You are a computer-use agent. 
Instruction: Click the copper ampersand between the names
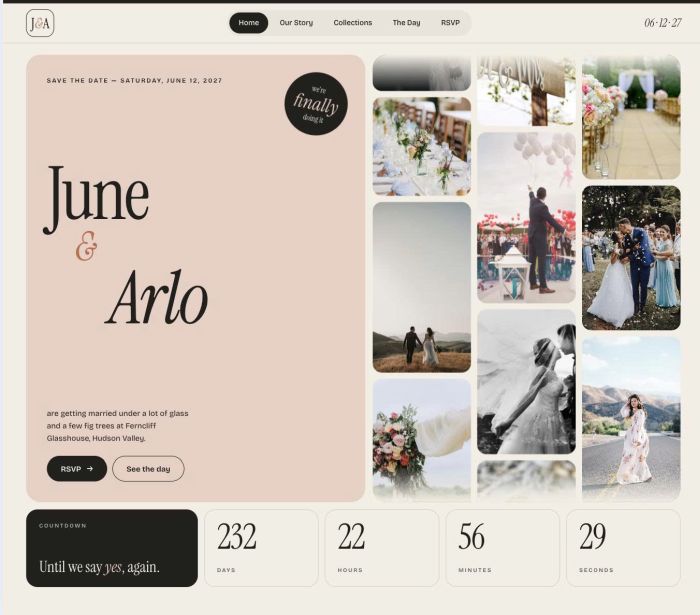[x=87, y=246]
